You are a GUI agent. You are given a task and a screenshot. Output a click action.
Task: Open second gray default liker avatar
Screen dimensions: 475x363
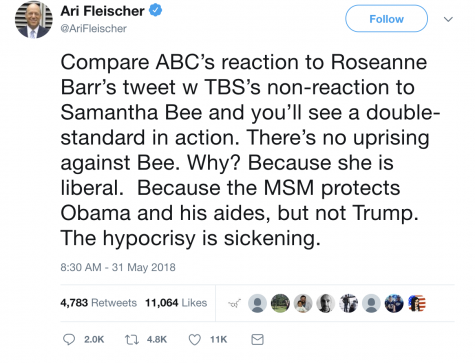point(371,303)
